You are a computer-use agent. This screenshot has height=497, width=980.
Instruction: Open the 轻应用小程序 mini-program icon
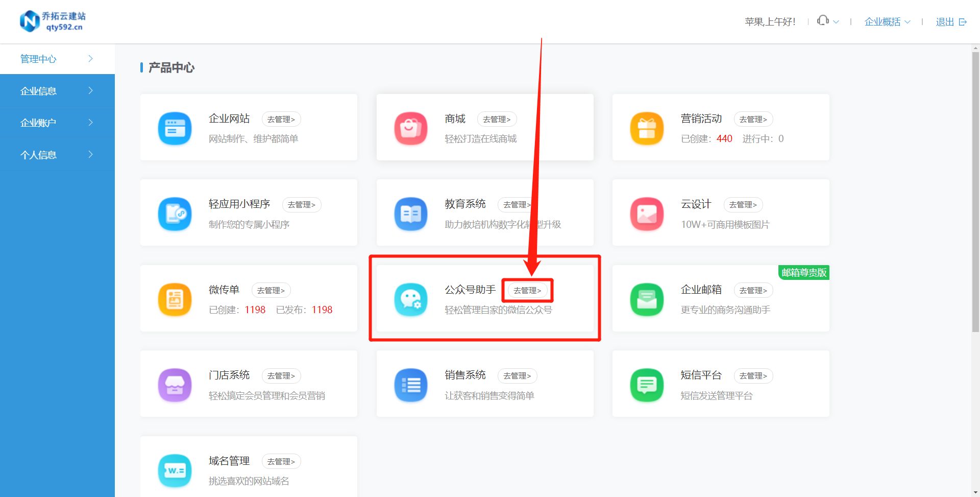tap(175, 214)
